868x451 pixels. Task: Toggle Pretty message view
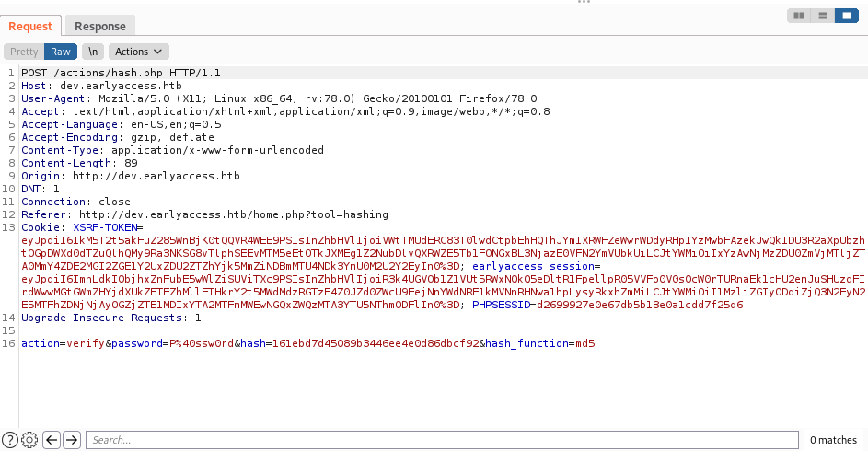[24, 52]
